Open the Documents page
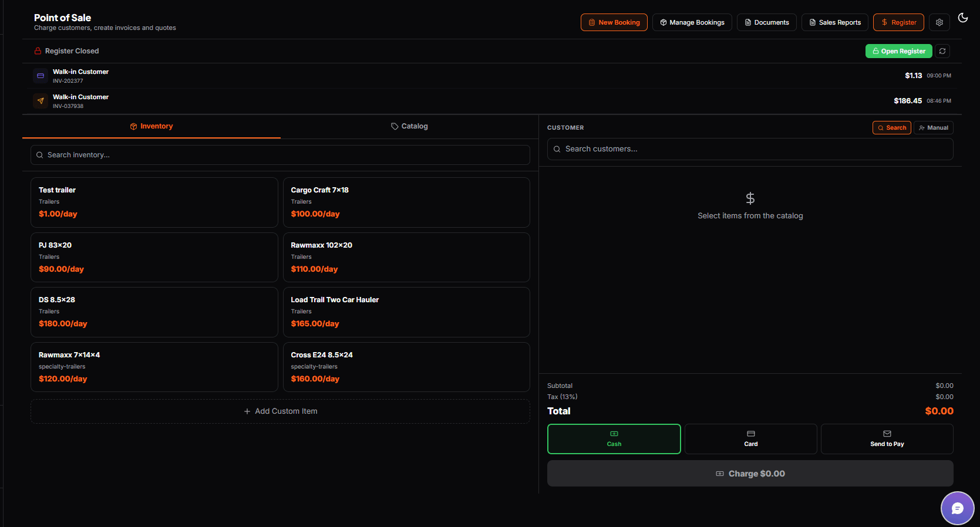980x527 pixels. [766, 22]
